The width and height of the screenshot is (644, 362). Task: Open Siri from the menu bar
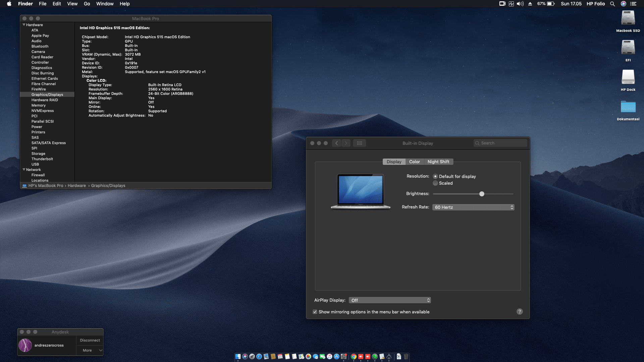click(624, 4)
